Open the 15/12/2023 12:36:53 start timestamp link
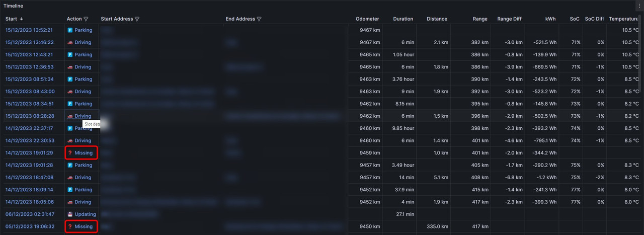 click(x=29, y=67)
